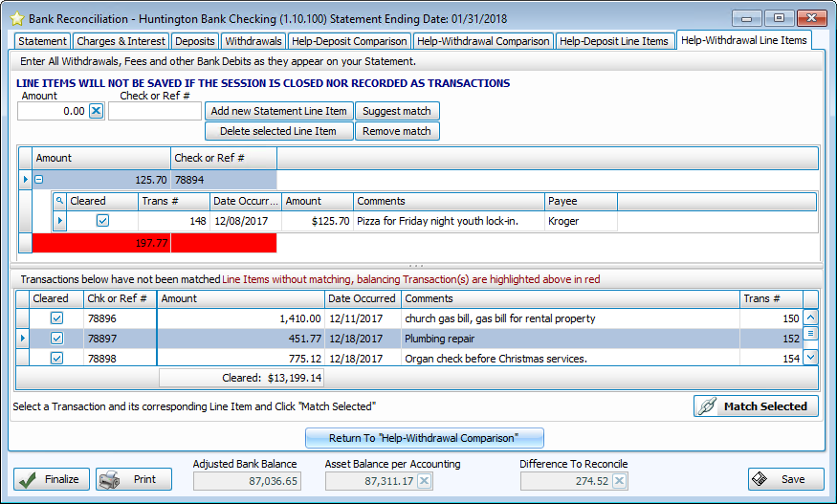Viewport: 837px width, 504px height.
Task: Click the Check or Ref # input field
Action: click(154, 111)
